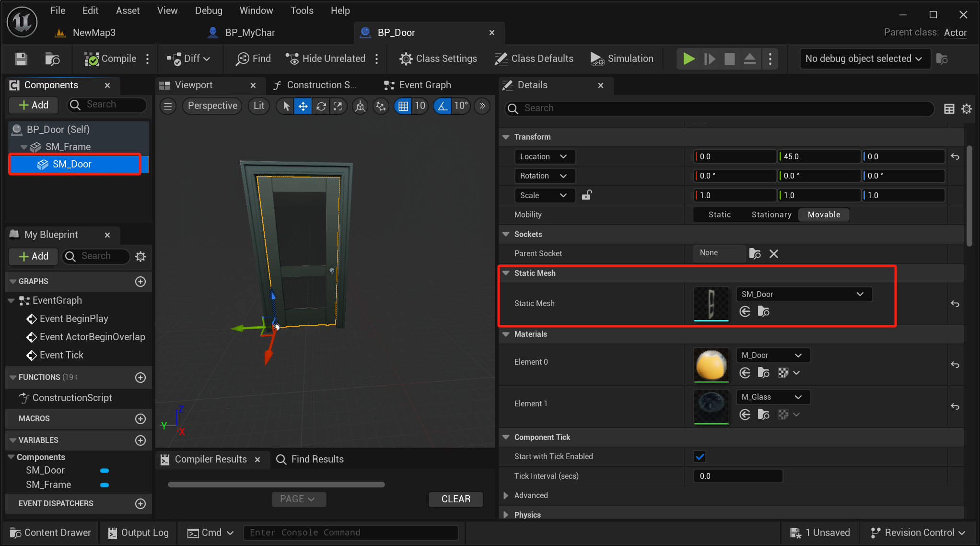This screenshot has width=980, height=546.
Task: Open debug object browse icon
Action: point(942,59)
